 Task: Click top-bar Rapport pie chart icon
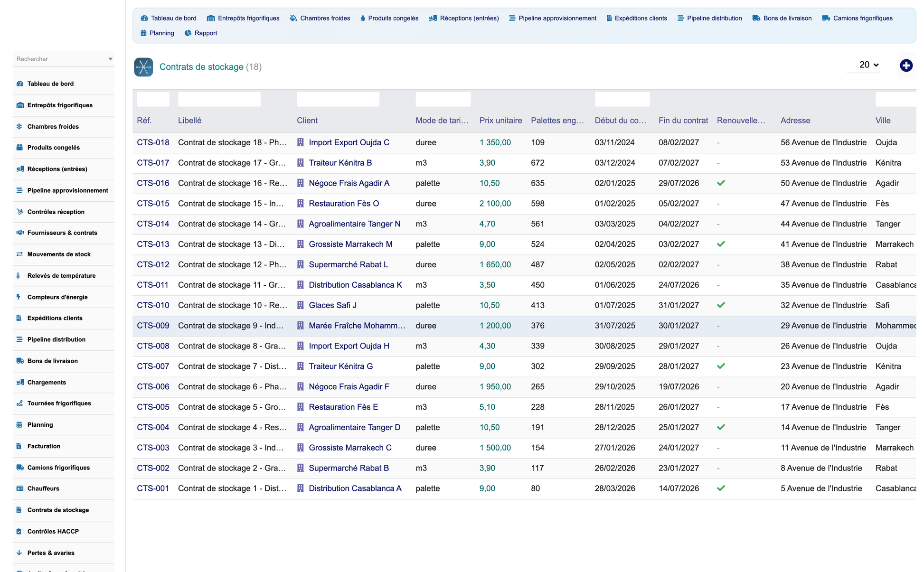(188, 33)
